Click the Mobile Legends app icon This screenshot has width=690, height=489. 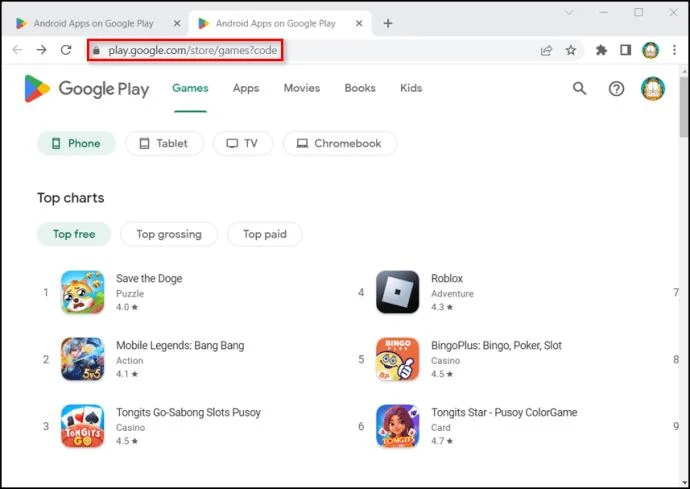point(82,359)
